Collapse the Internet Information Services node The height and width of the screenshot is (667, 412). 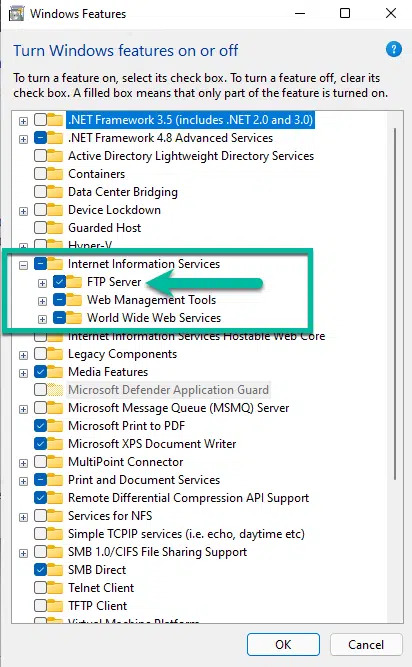click(x=23, y=265)
